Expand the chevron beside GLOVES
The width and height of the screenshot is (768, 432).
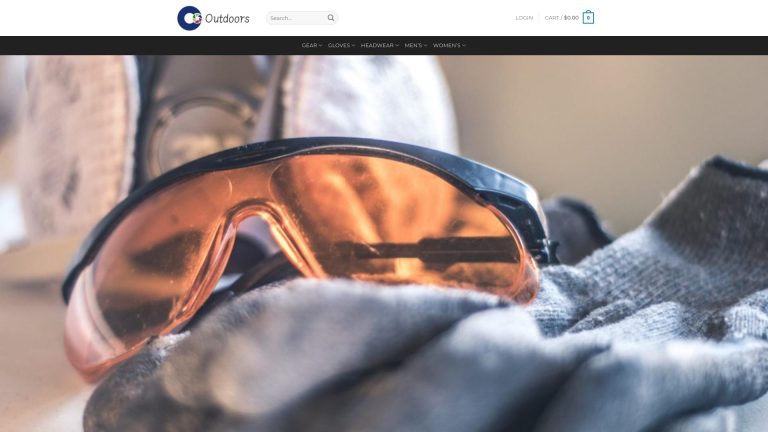click(354, 45)
